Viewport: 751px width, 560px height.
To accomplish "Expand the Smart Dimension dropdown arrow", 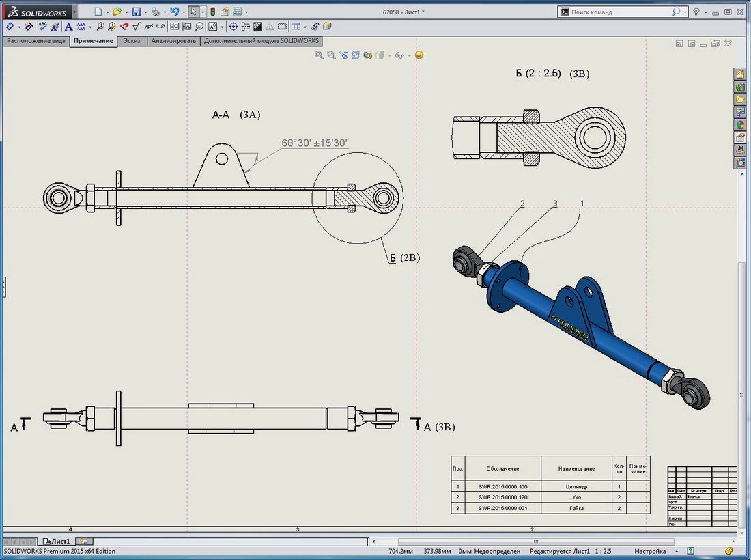I will (19, 27).
